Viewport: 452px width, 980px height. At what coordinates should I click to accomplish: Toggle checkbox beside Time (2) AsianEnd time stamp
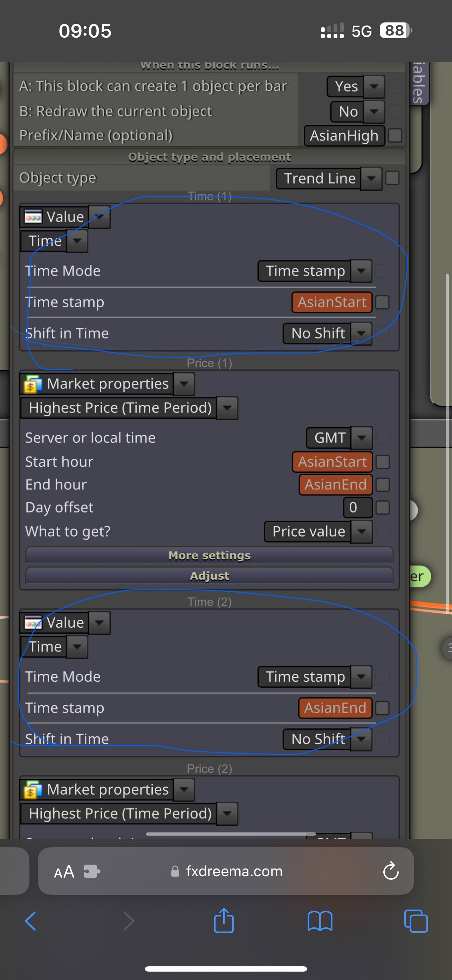382,708
